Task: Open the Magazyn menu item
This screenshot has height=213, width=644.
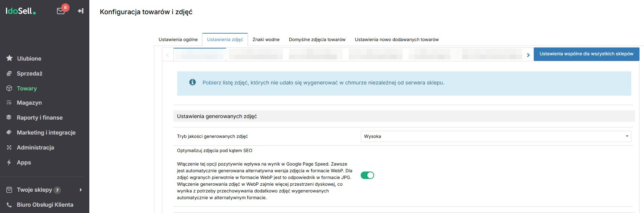Action: pos(29,103)
